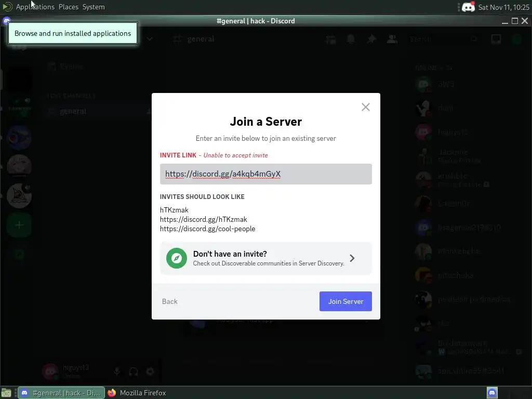Screen dimensions: 532x399
Task: Toggle headphones deafen in user panel
Action: click(134, 371)
